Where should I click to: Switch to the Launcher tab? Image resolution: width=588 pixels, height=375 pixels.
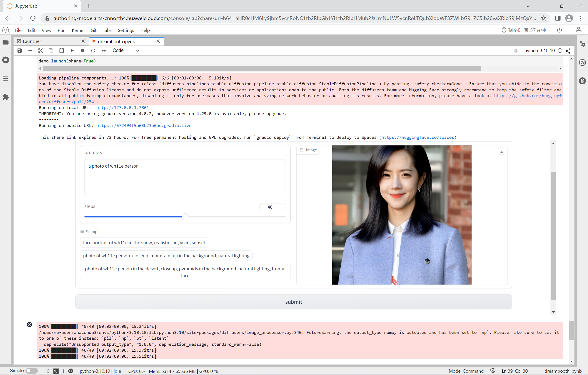click(x=32, y=41)
